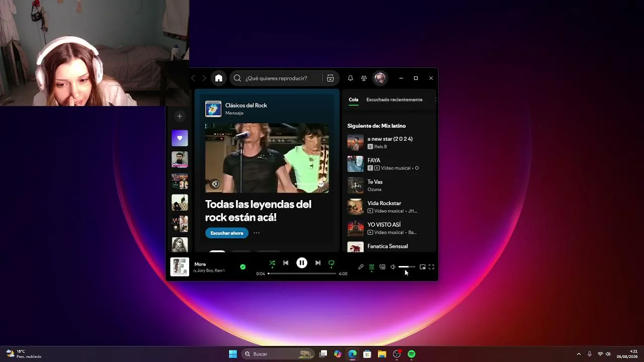This screenshot has width=644, height=362.
Task: Open File Explorer from taskbar
Action: pyautogui.click(x=382, y=354)
